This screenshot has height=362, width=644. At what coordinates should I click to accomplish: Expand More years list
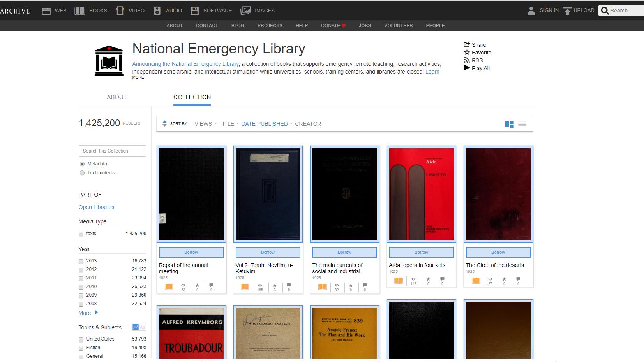coord(88,313)
